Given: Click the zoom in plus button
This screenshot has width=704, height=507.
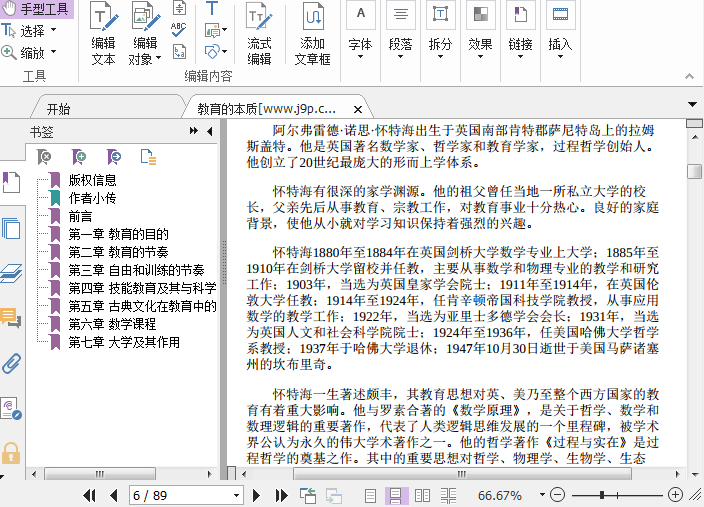Looking at the screenshot, I should (x=675, y=495).
